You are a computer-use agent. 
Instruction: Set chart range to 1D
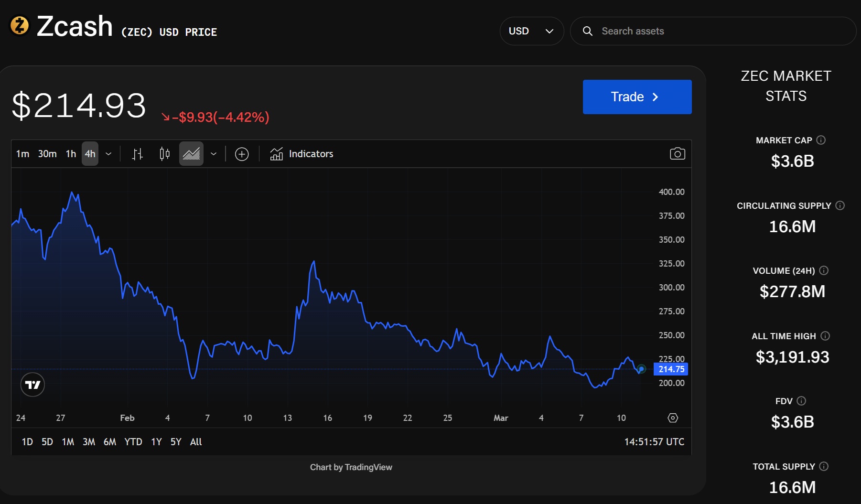(x=27, y=442)
